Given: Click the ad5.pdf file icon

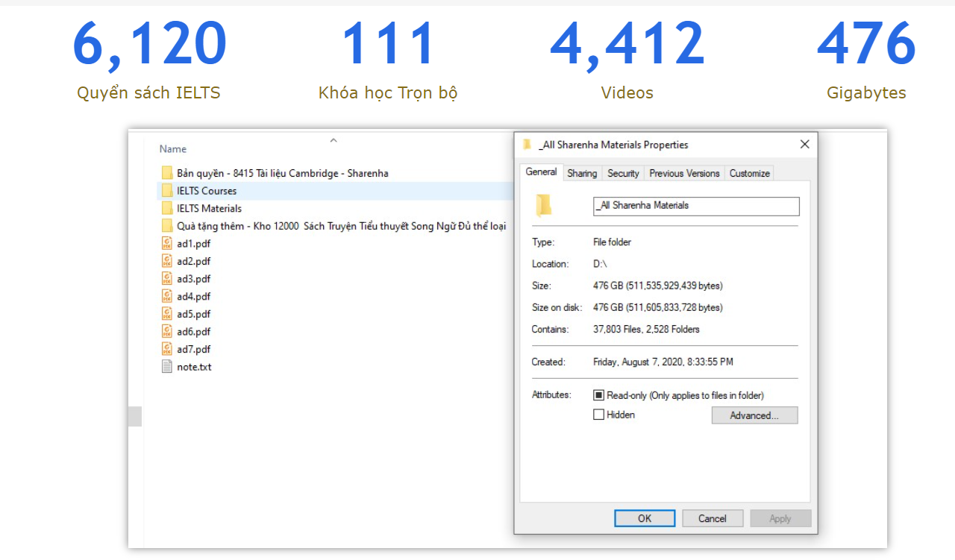Looking at the screenshot, I should (x=167, y=314).
